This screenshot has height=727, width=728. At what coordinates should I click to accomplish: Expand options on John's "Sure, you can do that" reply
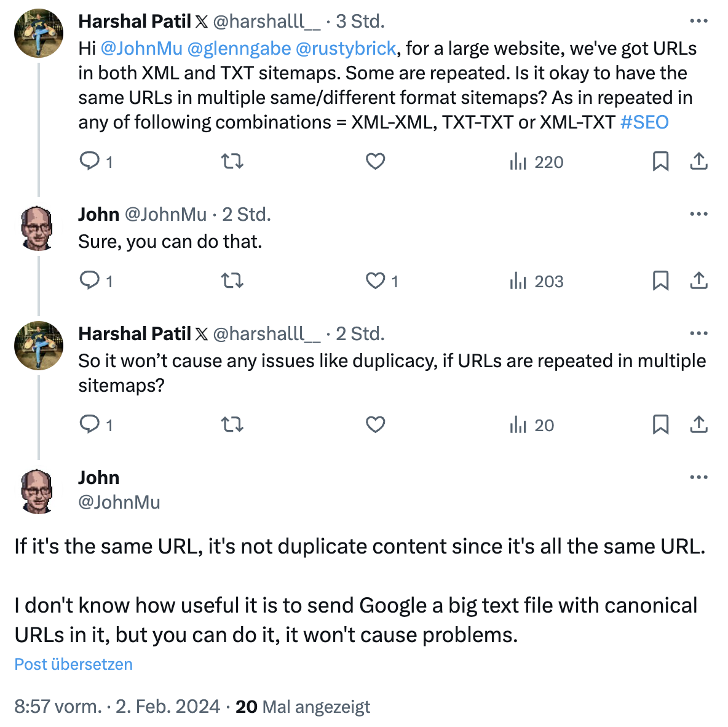[x=698, y=213]
